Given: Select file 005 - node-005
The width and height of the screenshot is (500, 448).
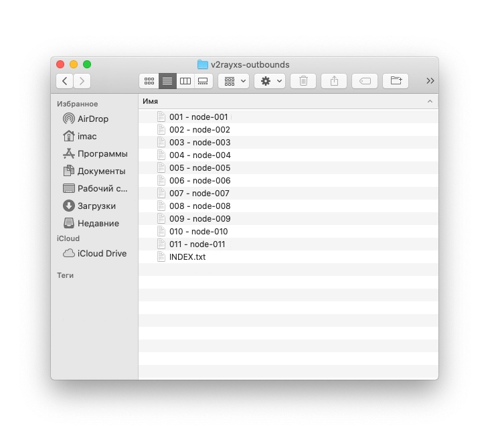Looking at the screenshot, I should [x=288, y=168].
